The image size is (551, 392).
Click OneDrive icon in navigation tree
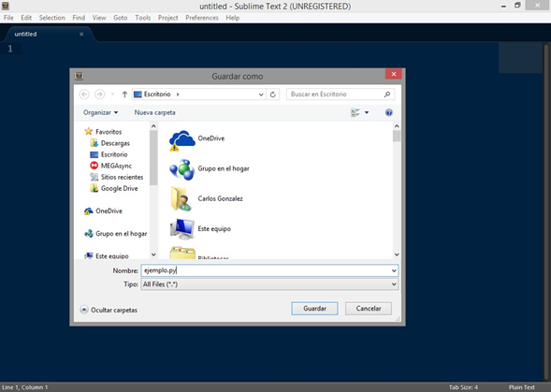pos(89,211)
